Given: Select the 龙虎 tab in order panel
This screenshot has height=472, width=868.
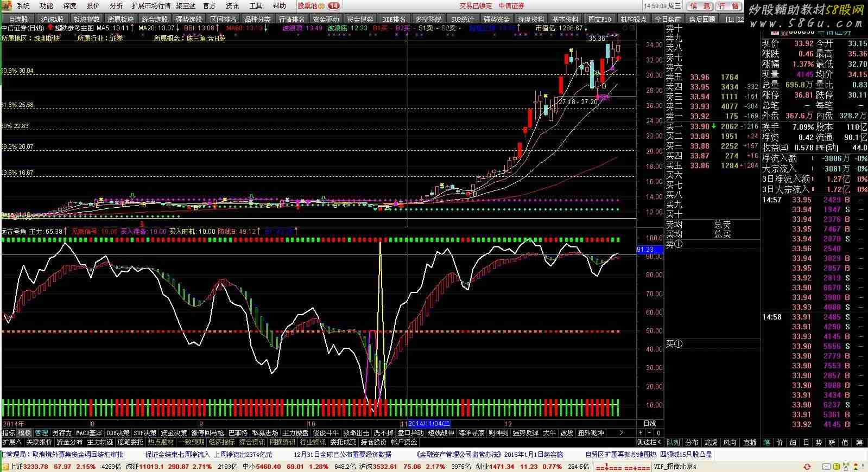Looking at the screenshot, I should [x=711, y=443].
